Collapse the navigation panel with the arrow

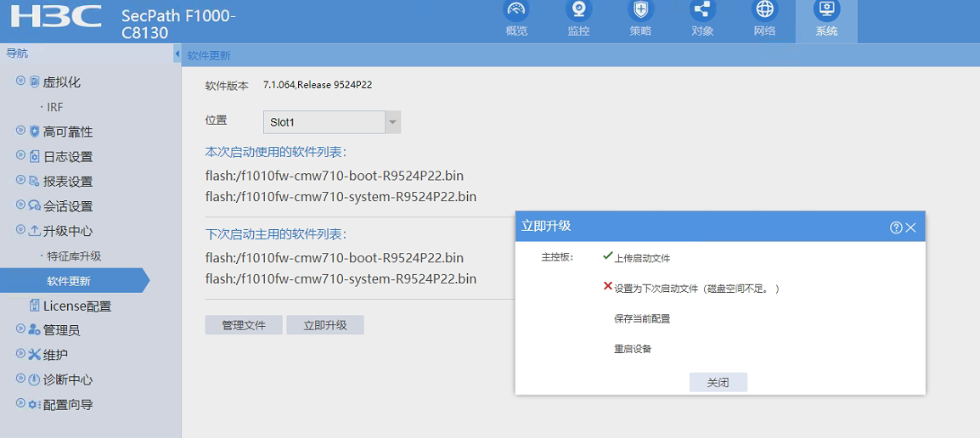(177, 54)
